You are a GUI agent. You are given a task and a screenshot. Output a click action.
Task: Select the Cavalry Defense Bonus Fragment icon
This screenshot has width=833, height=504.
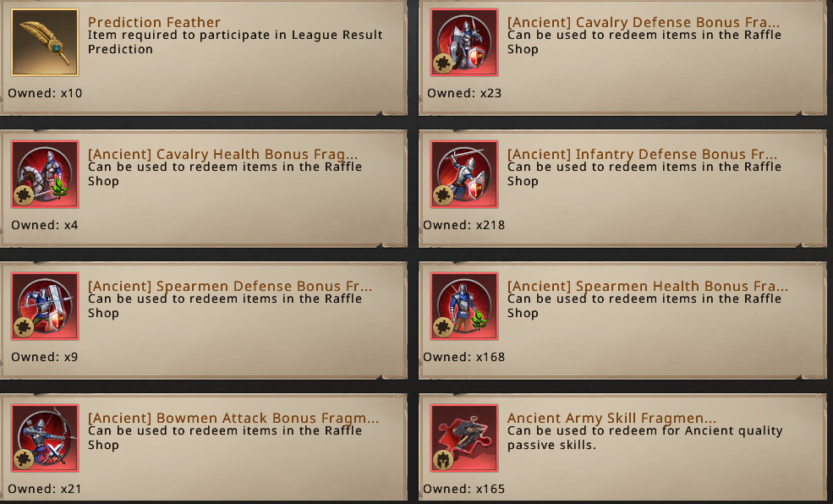464,42
